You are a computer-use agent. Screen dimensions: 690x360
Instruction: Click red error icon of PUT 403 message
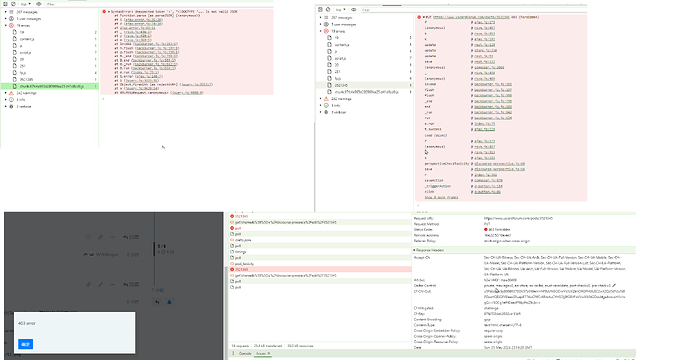419,17
